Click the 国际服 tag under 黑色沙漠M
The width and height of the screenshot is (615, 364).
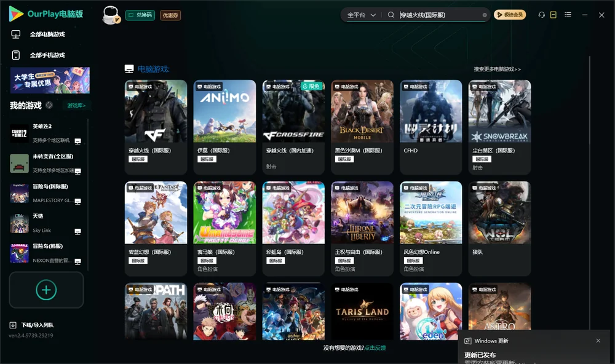tap(344, 159)
